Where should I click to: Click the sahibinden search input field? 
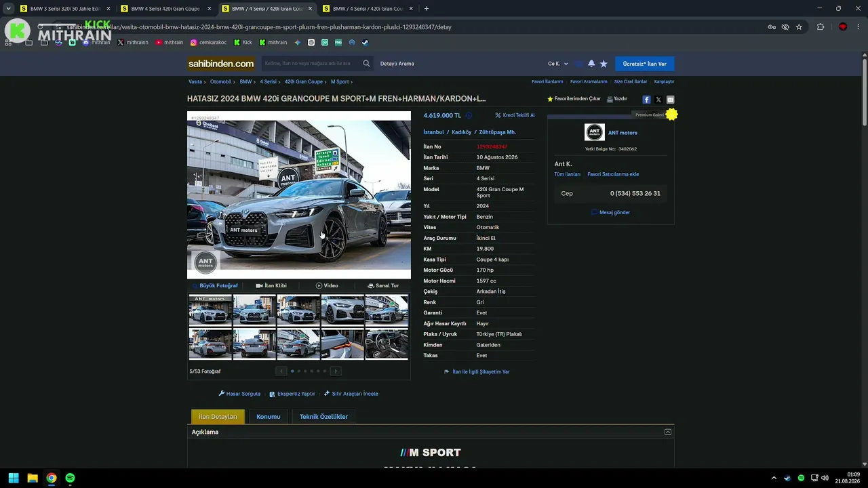click(312, 64)
